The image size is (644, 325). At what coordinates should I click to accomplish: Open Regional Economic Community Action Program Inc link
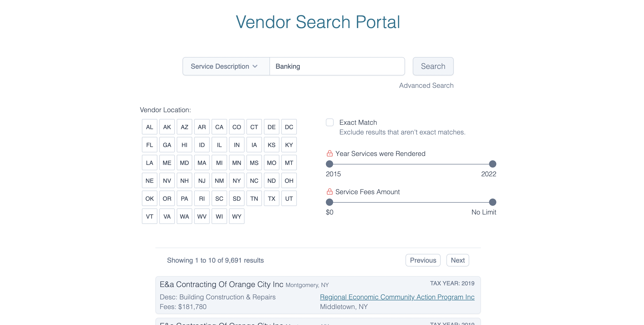pyautogui.click(x=397, y=297)
